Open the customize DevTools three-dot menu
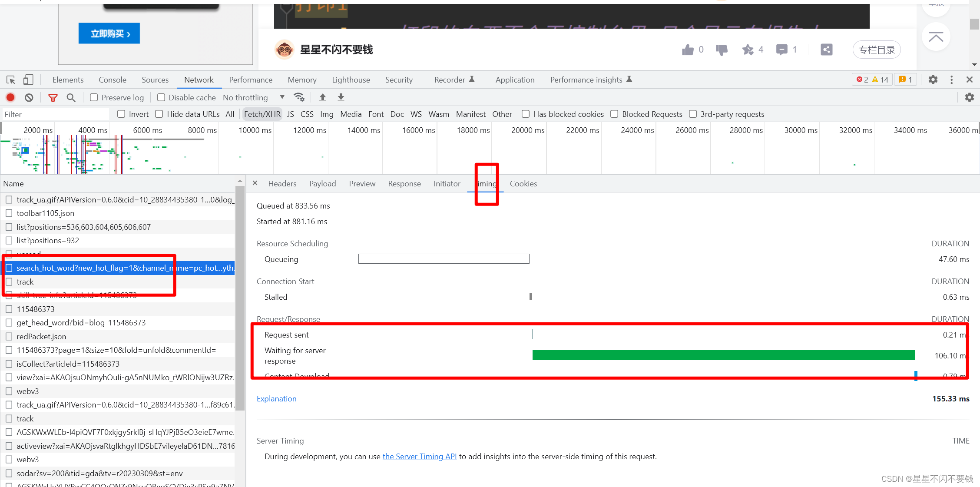The image size is (980, 487). [x=951, y=80]
